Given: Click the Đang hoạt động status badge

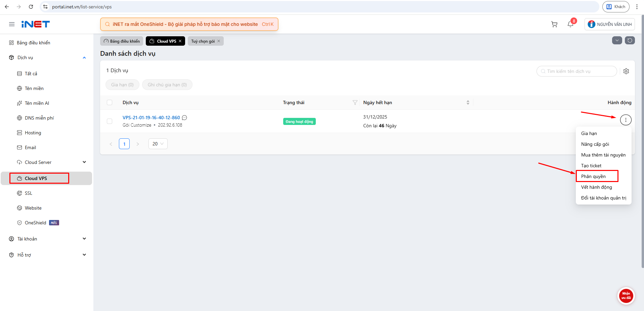Looking at the screenshot, I should tap(299, 122).
